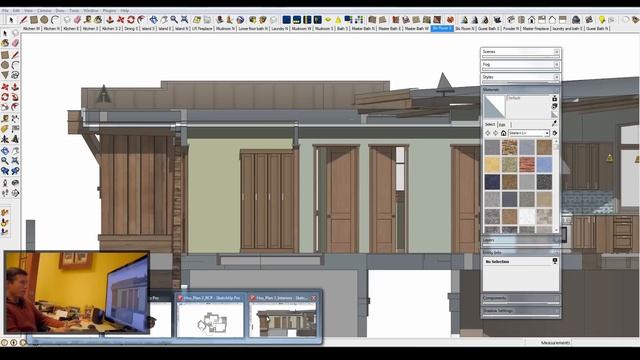Pick the Line pencil tool in top toolbar
640x360 pixels.
pos(24,20)
